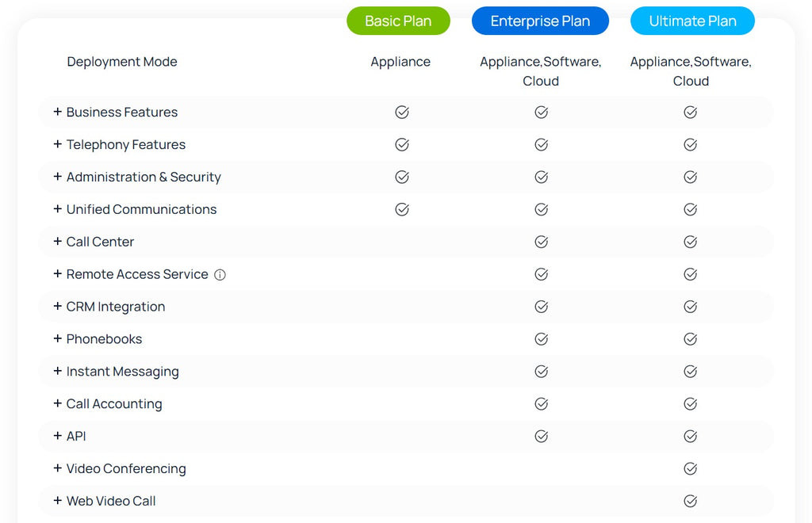The image size is (812, 523).
Task: Click Ultimate checkmark for Call Center
Action: 691,242
